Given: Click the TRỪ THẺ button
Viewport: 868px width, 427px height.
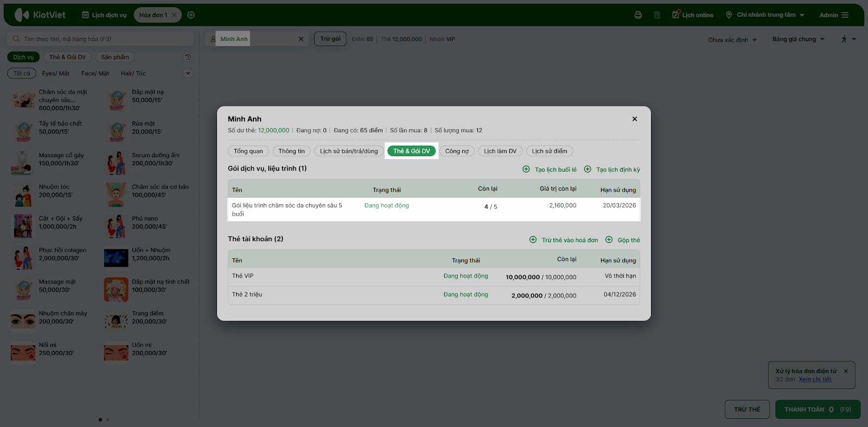Looking at the screenshot, I should tap(747, 409).
